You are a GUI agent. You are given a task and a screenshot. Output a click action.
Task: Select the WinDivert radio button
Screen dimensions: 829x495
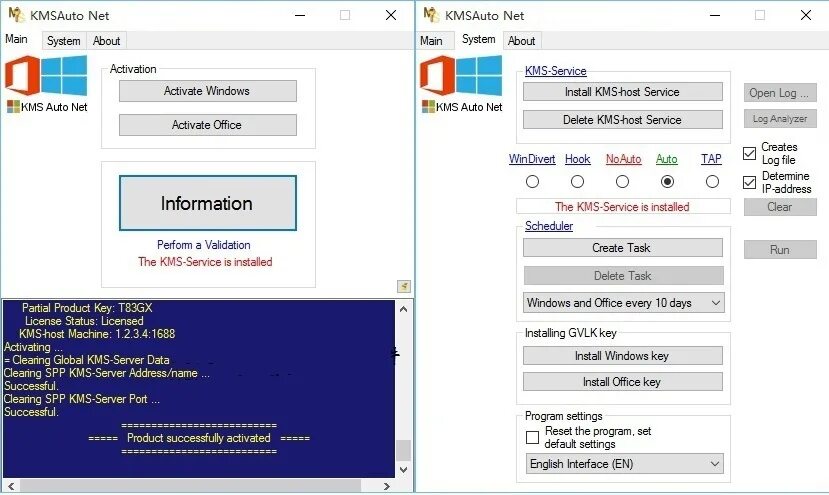pos(532,182)
